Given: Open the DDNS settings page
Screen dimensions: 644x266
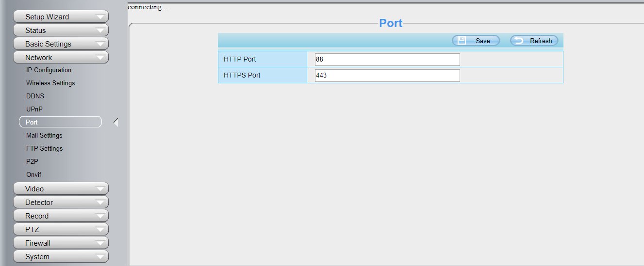Looking at the screenshot, I should [35, 96].
